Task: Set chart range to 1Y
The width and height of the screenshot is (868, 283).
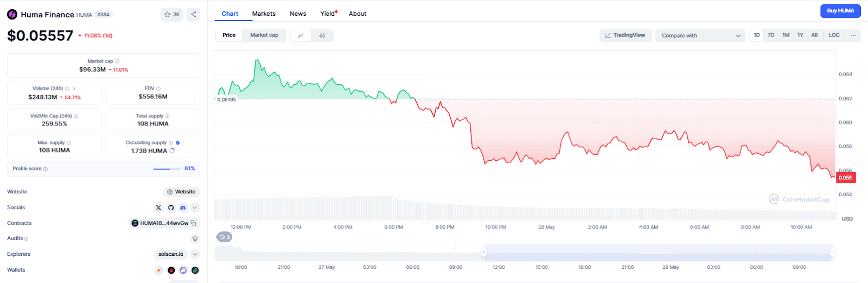Action: (x=800, y=35)
